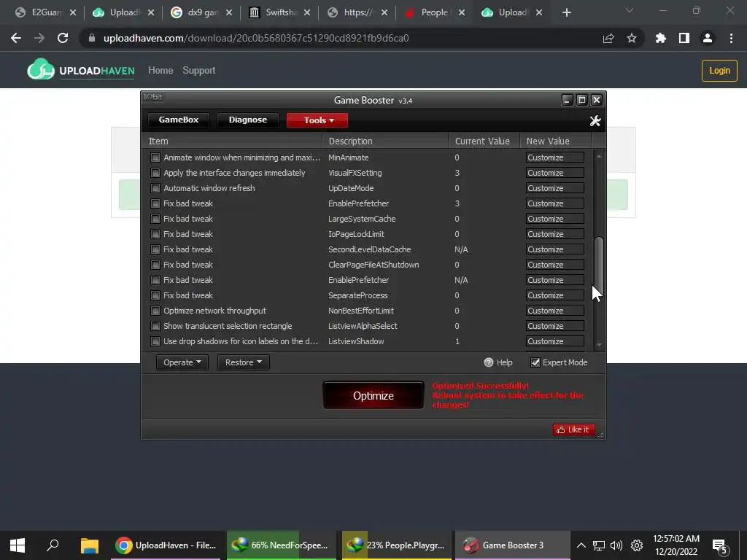Click the Optimize button

coord(373,395)
